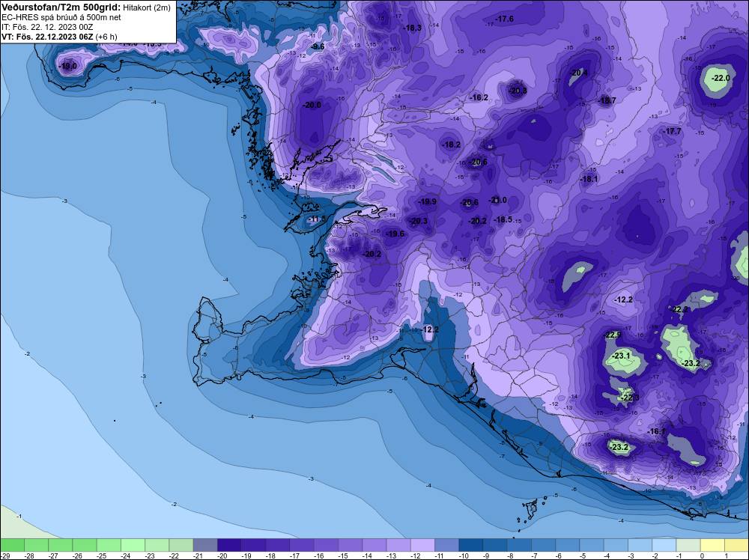Click the -18.3 temperature label
Image resolution: width=749 pixels, height=560 pixels.
coord(413,28)
